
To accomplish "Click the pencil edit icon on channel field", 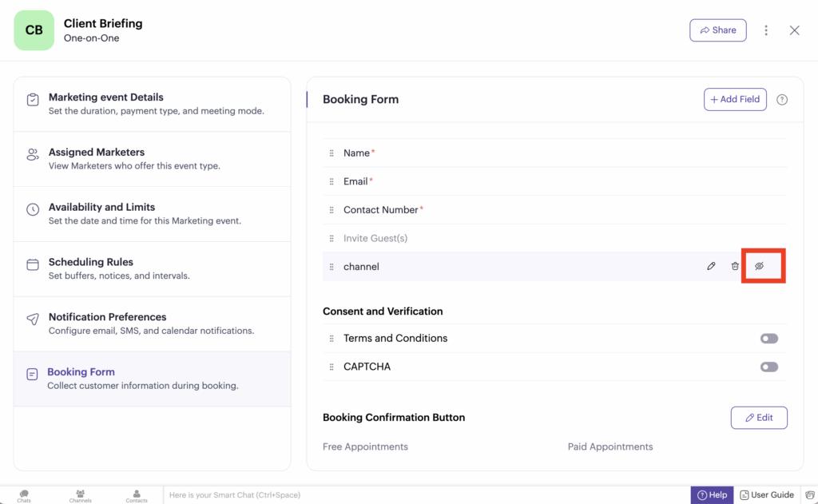I will [x=711, y=266].
